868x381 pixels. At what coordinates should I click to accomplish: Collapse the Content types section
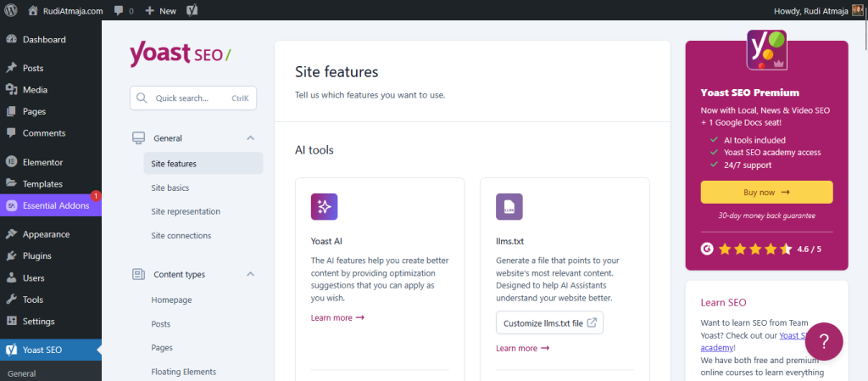click(250, 275)
